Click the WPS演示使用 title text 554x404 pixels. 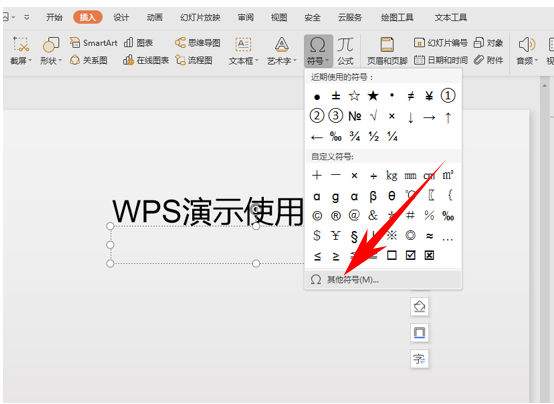(x=208, y=211)
